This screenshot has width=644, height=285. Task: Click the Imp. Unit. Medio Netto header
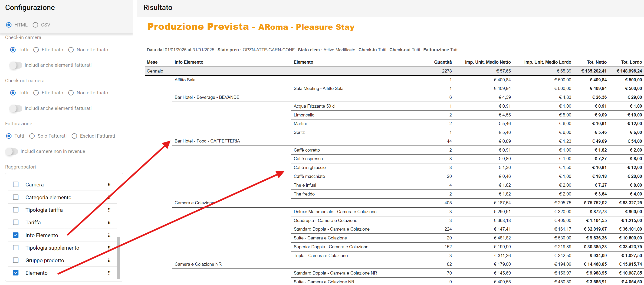(488, 62)
